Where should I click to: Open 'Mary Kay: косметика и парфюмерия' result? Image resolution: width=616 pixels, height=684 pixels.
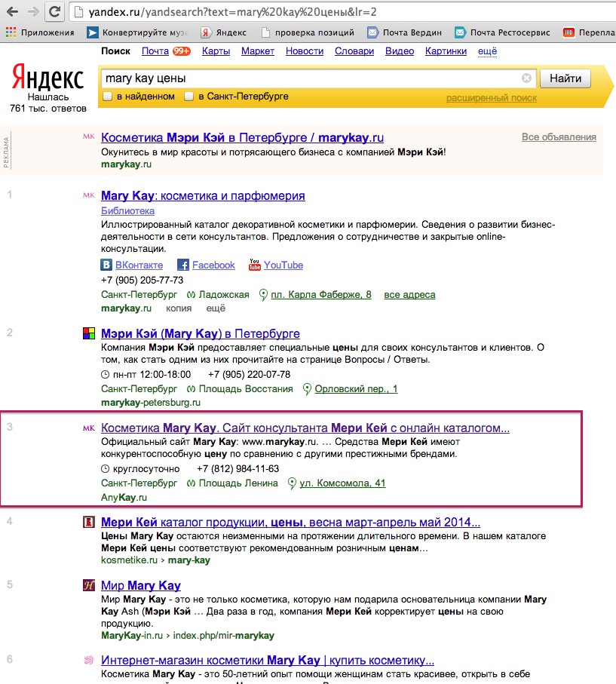203,196
